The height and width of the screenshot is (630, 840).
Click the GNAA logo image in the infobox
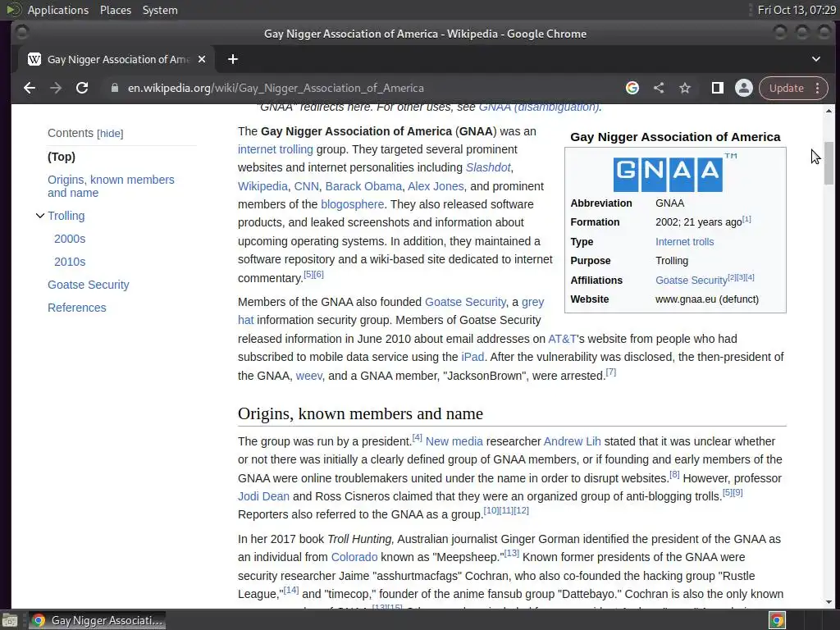676,172
